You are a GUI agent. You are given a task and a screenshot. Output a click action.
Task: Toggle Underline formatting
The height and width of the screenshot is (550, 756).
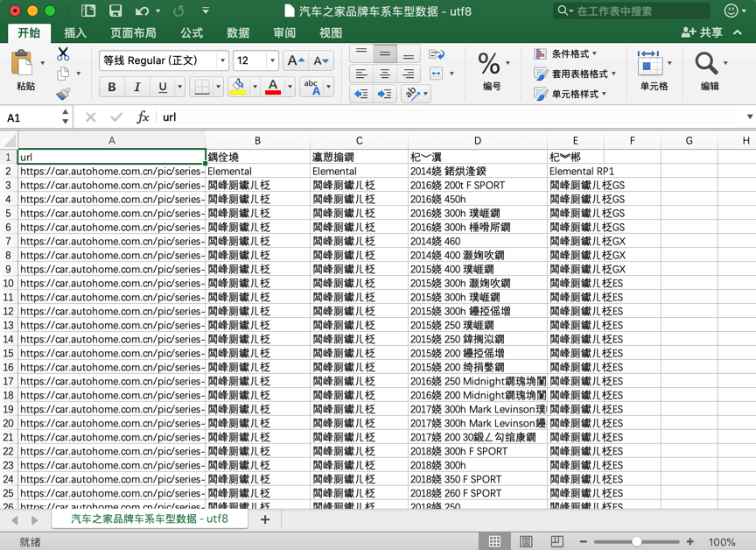coord(163,87)
